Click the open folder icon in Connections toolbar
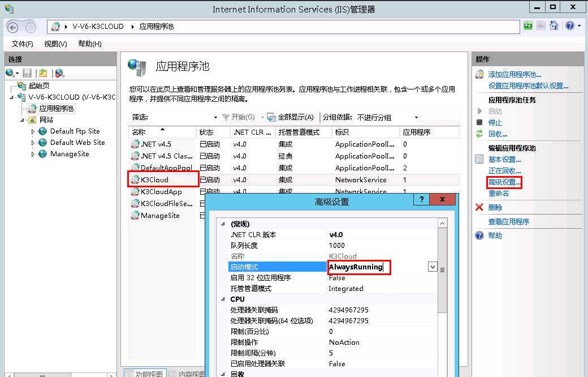 [43, 73]
